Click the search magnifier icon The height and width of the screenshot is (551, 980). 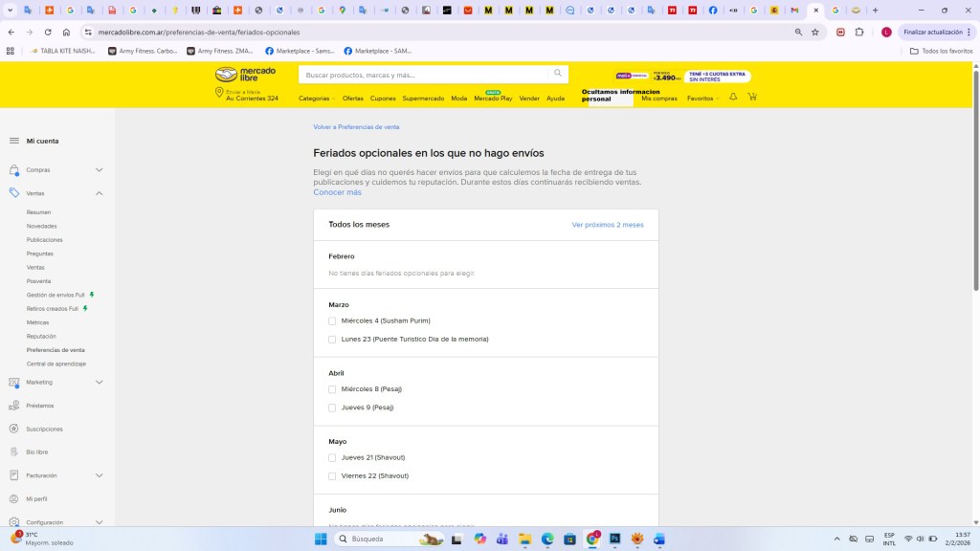558,74
